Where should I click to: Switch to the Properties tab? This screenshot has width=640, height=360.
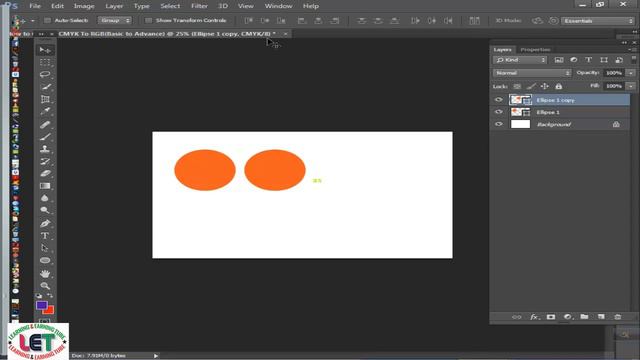(x=535, y=49)
